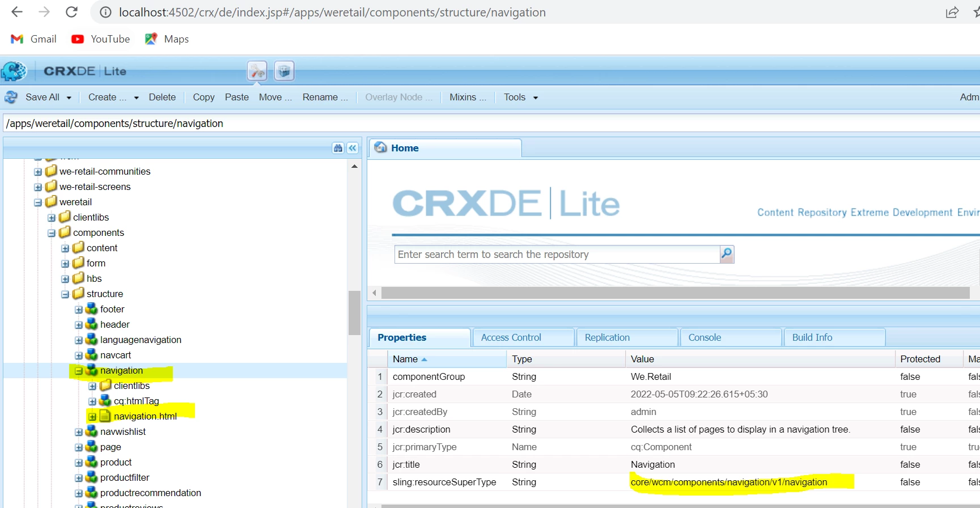Viewport: 980px width, 508px height.
Task: Click Delete in the toolbar
Action: pos(162,97)
